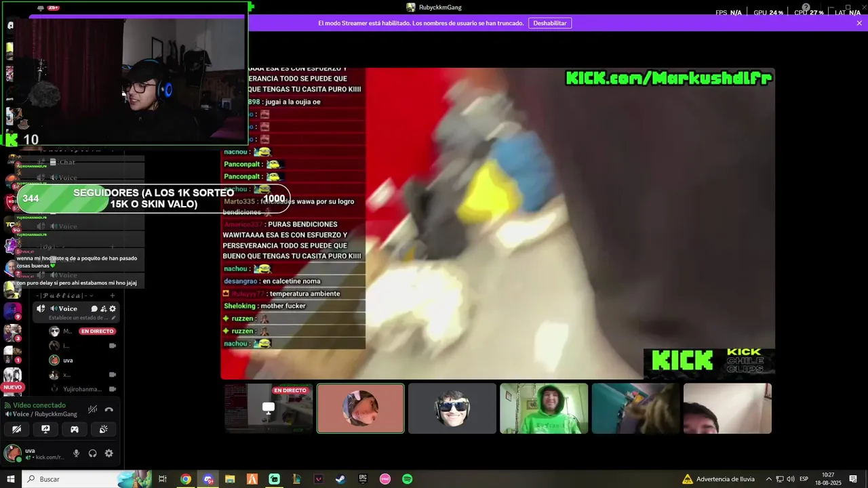This screenshot has width=868, height=488.
Task: Focus the rightmost participant camera tile
Action: point(728,408)
